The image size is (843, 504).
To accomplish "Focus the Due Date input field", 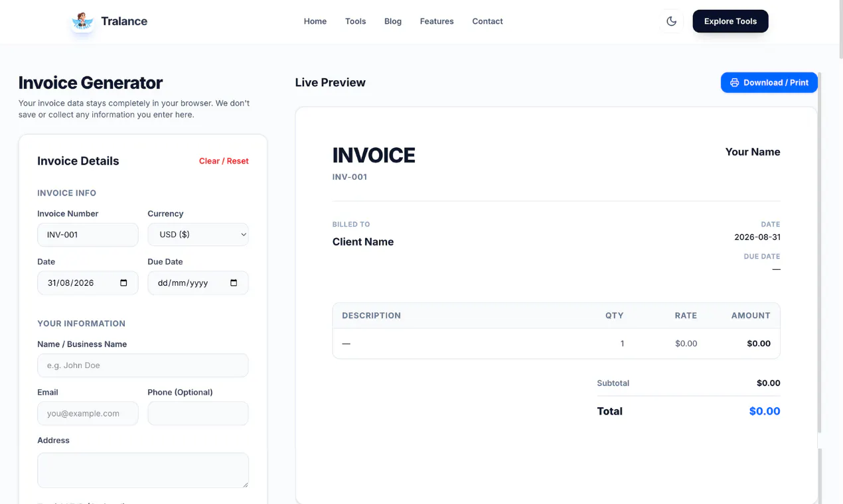I will click(198, 283).
